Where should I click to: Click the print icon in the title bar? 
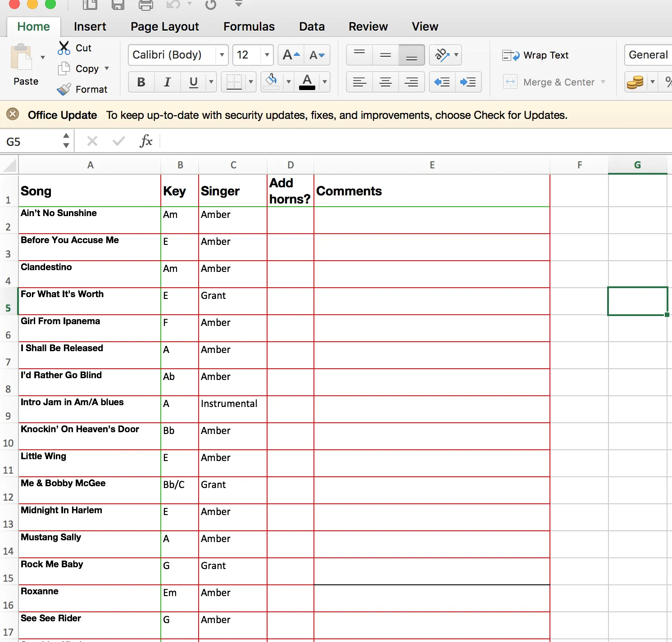click(146, 5)
